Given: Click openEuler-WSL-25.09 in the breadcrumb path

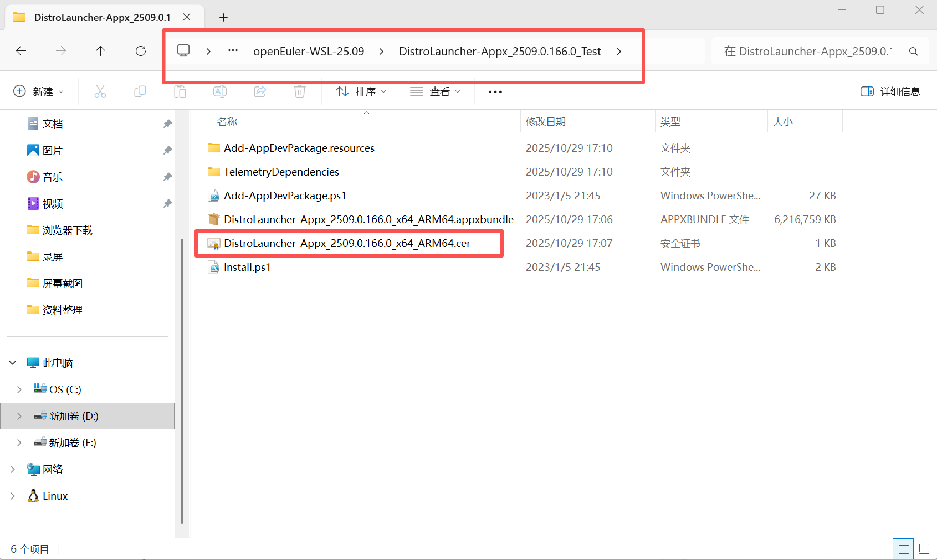Looking at the screenshot, I should (309, 52).
